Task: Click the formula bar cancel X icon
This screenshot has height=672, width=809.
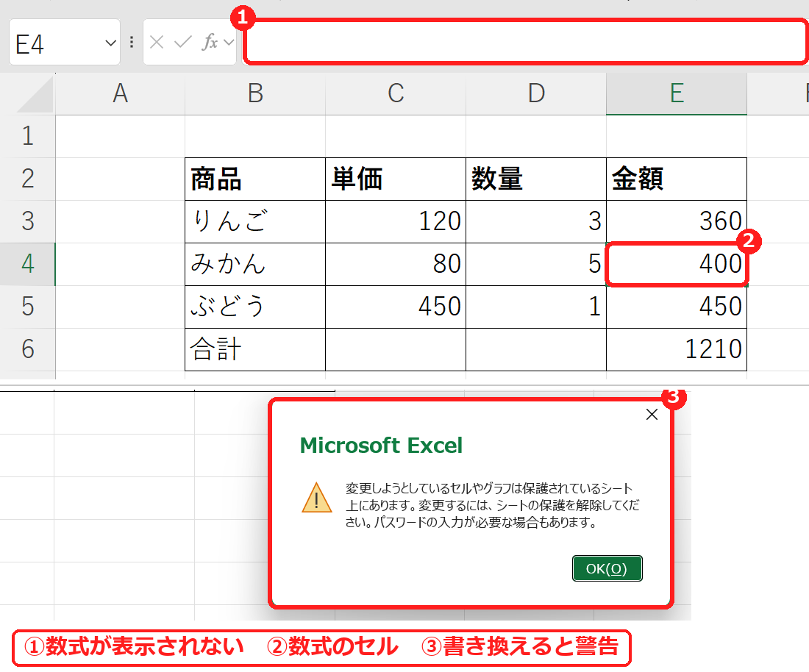Action: point(157,43)
